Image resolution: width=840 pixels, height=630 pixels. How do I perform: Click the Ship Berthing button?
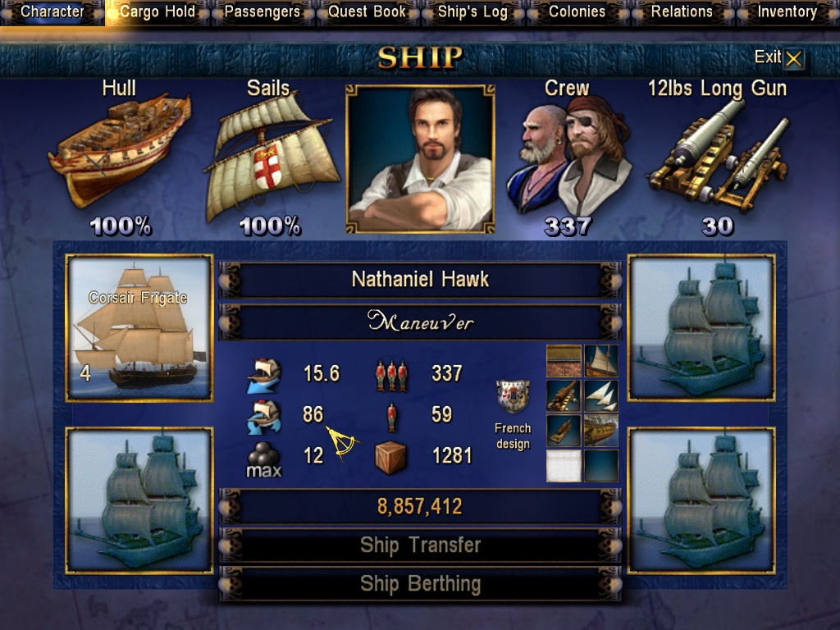point(421,584)
